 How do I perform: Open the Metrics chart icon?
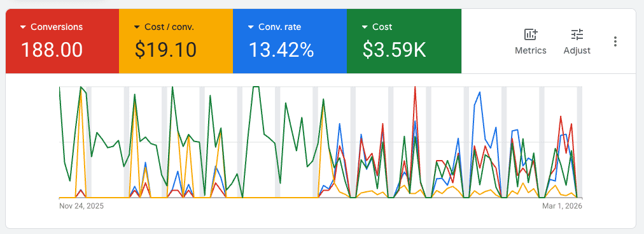(x=531, y=34)
